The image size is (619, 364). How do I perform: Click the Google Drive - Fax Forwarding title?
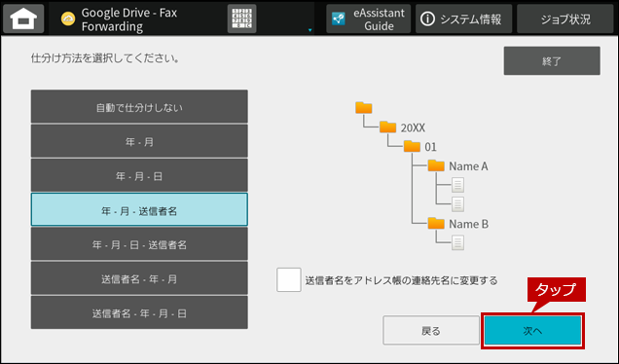[129, 19]
